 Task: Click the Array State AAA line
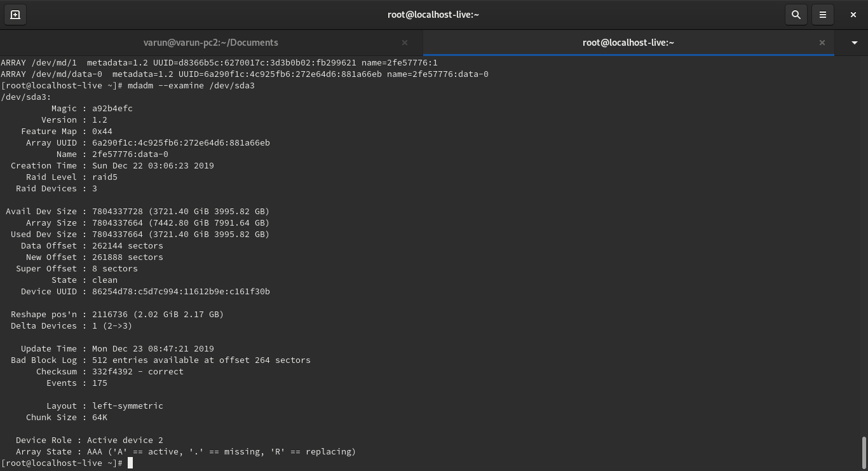coord(186,452)
